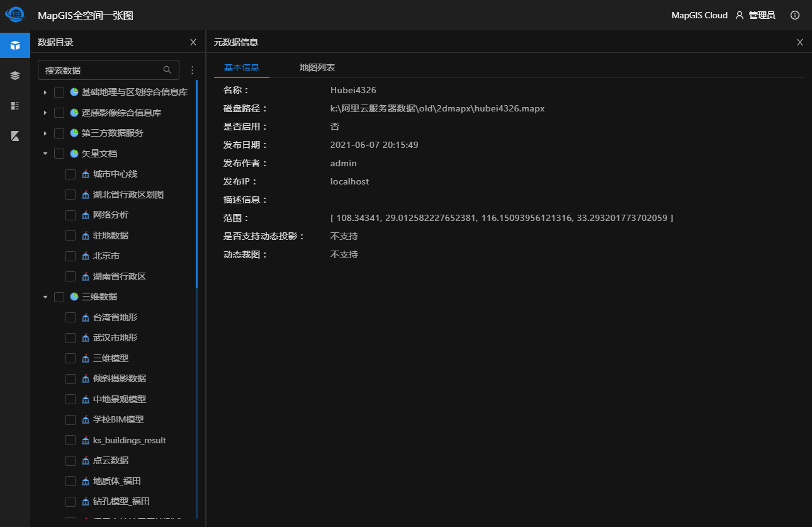812x527 pixels.
Task: Select the 中地景观模型 tree item
Action: tap(120, 399)
